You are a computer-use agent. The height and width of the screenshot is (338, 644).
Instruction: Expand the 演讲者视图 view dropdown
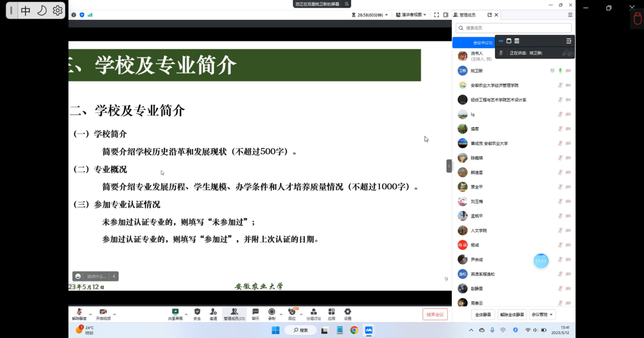(x=412, y=15)
